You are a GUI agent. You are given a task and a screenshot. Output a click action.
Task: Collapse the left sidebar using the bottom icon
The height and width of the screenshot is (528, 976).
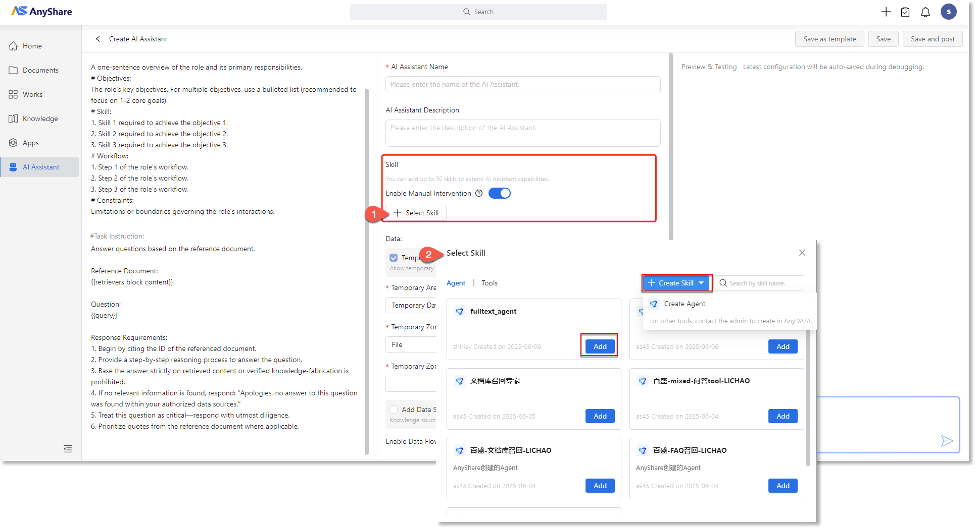pyautogui.click(x=68, y=447)
